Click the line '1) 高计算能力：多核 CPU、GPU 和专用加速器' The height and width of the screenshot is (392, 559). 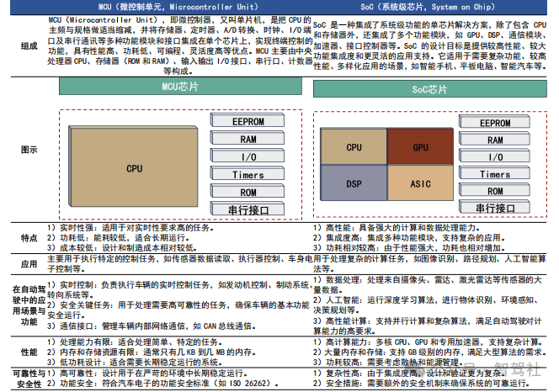[429, 342]
